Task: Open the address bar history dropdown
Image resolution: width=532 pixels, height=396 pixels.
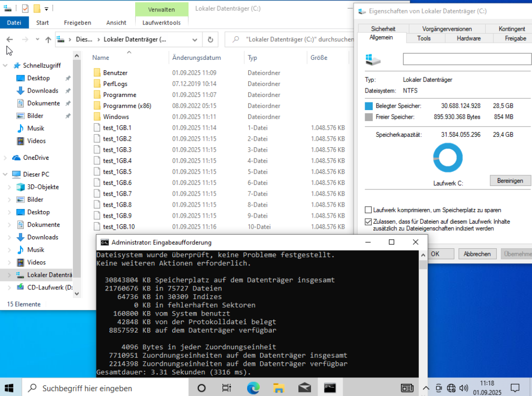Action: coord(195,40)
